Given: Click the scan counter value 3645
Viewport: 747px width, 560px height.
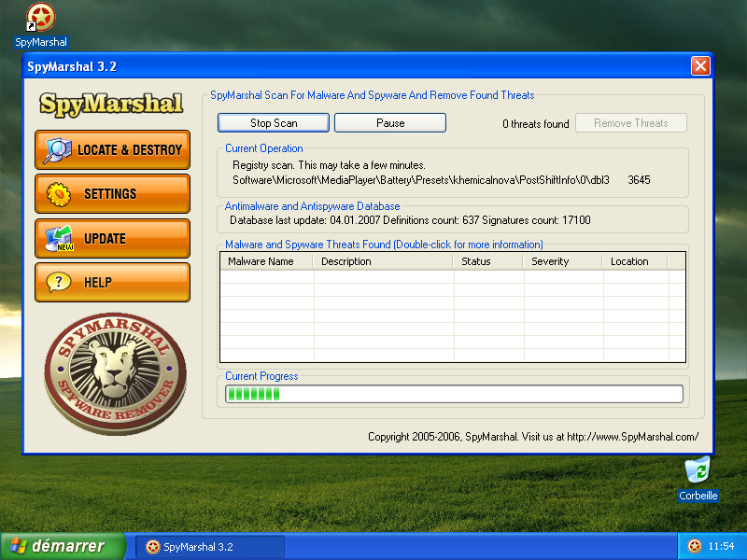Looking at the screenshot, I should 639,180.
